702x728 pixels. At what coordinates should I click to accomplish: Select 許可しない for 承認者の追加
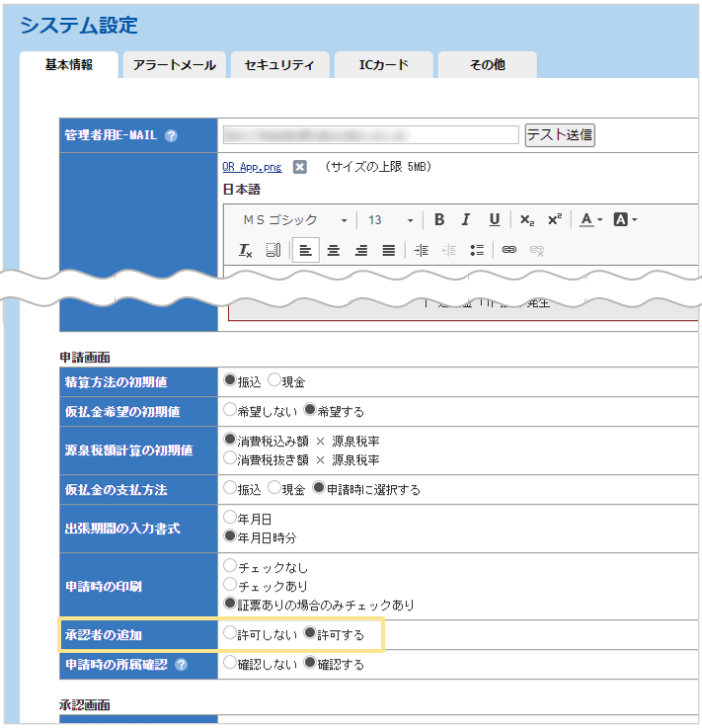[230, 634]
